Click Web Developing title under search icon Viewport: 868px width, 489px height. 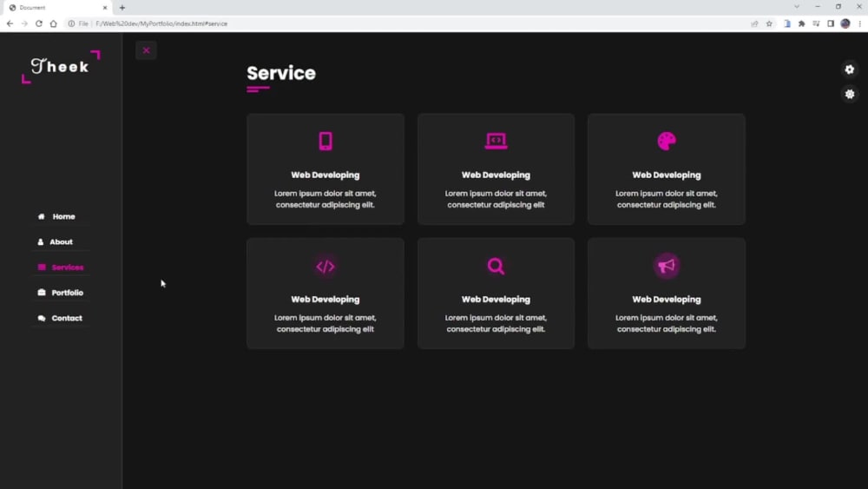pyautogui.click(x=496, y=300)
